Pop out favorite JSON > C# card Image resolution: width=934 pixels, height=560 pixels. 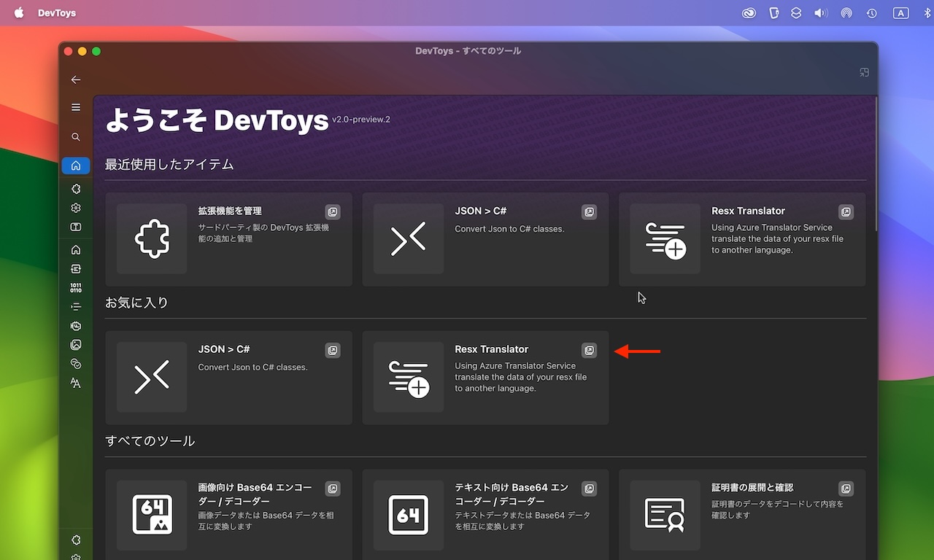click(x=333, y=351)
